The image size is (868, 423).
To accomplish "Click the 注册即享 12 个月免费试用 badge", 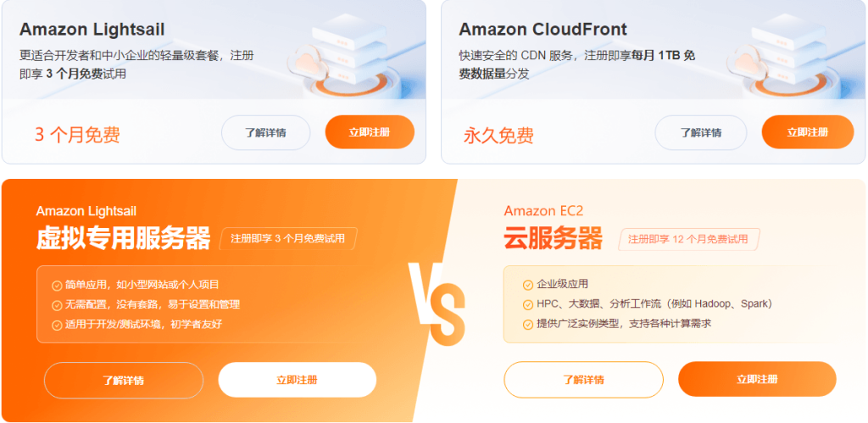I will pyautogui.click(x=687, y=239).
